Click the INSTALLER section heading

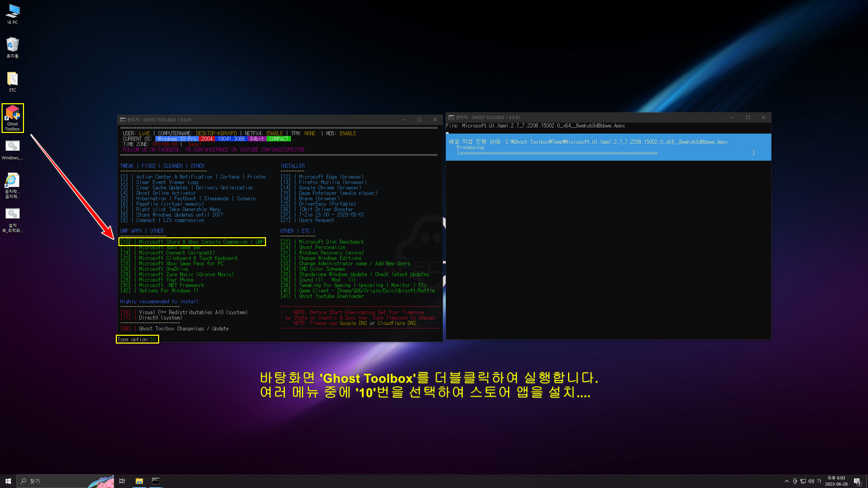tap(293, 166)
